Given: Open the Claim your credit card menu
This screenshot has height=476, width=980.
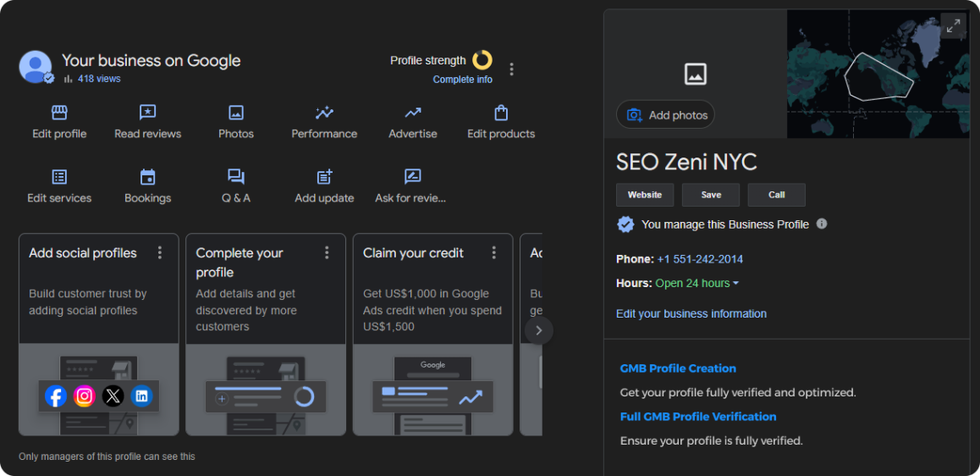Looking at the screenshot, I should [x=493, y=252].
